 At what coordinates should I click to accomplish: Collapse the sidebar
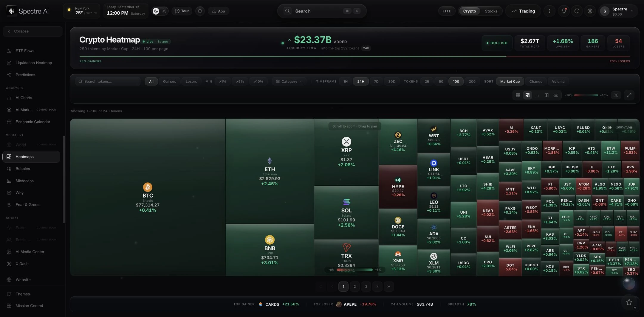pos(33,31)
